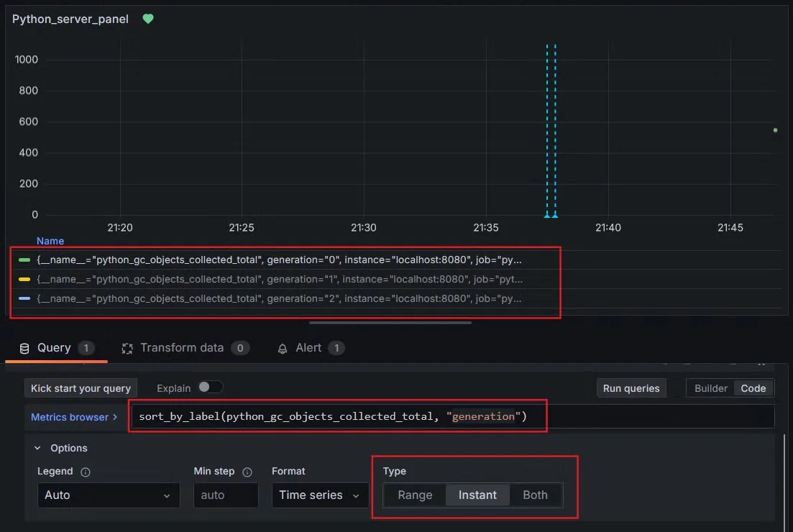This screenshot has height=532, width=793.
Task: Click the Min step auto input
Action: coord(226,495)
